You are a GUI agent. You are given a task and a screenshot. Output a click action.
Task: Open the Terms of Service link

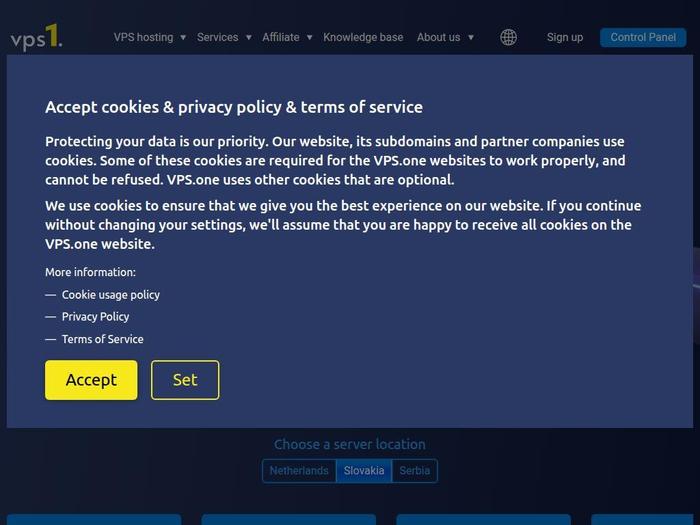coord(103,339)
